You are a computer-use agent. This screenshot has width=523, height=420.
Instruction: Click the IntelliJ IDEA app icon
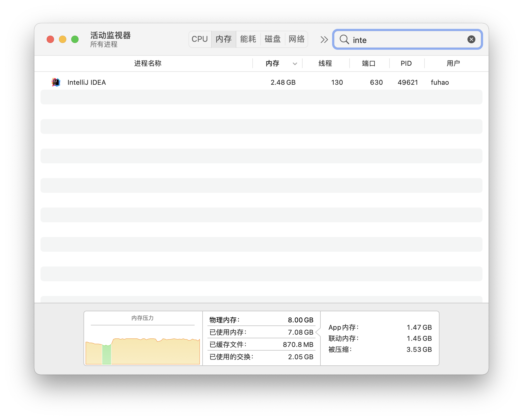(56, 82)
